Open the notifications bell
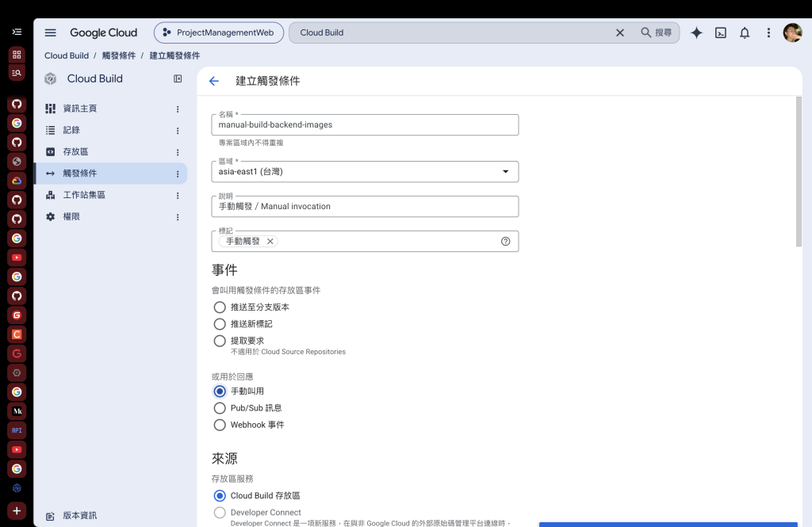 click(x=744, y=32)
